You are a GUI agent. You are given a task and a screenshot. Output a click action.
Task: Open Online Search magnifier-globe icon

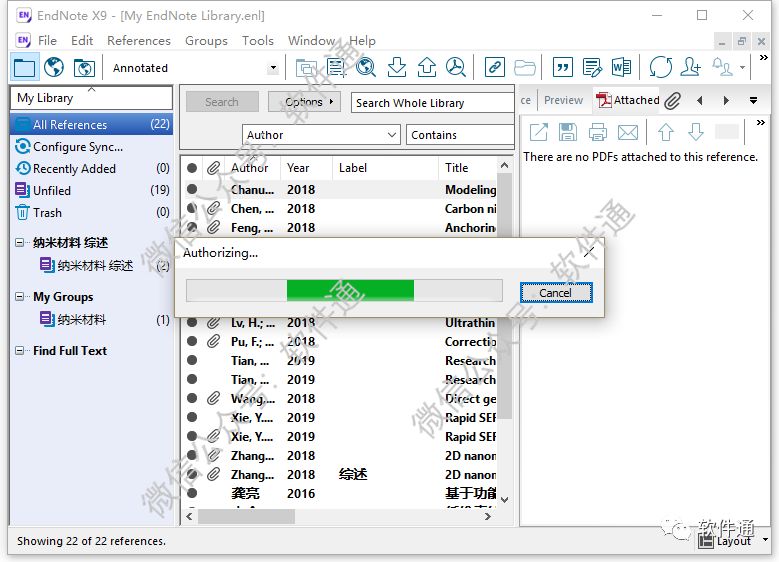[366, 68]
